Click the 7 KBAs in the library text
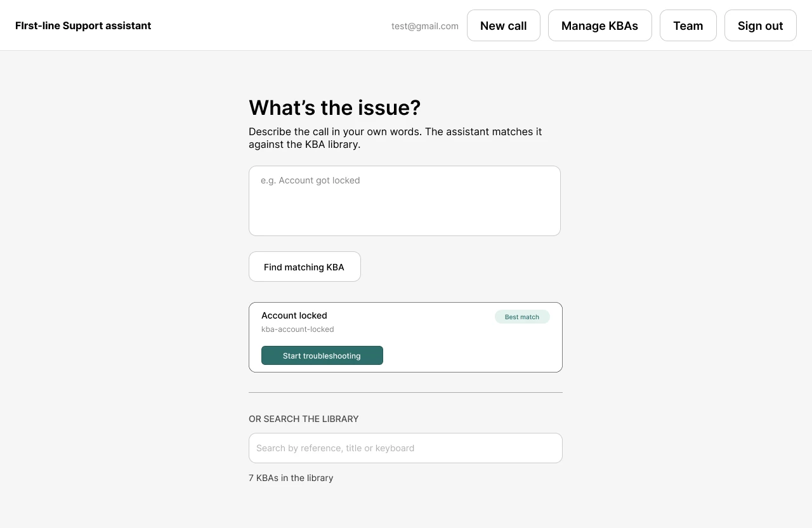The height and width of the screenshot is (528, 812). tap(291, 478)
